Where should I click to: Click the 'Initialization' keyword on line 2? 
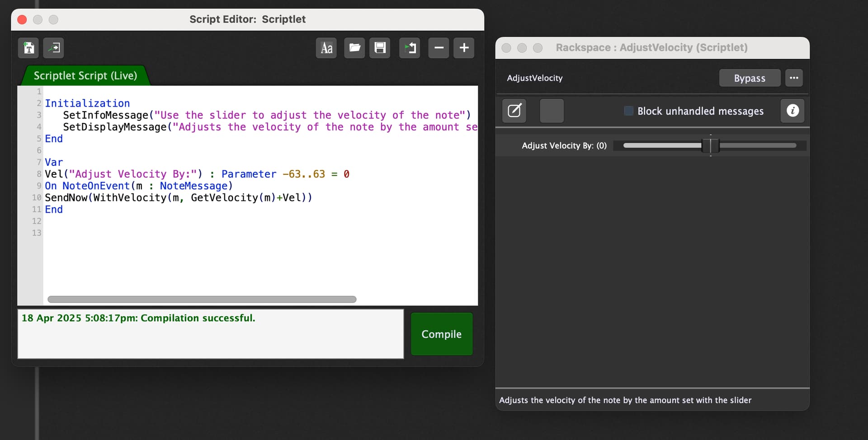(x=87, y=103)
